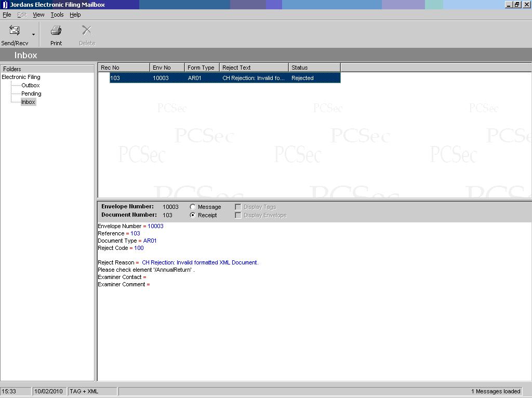Open the Send/Recv dropdown arrow
532x398 pixels.
[34, 35]
